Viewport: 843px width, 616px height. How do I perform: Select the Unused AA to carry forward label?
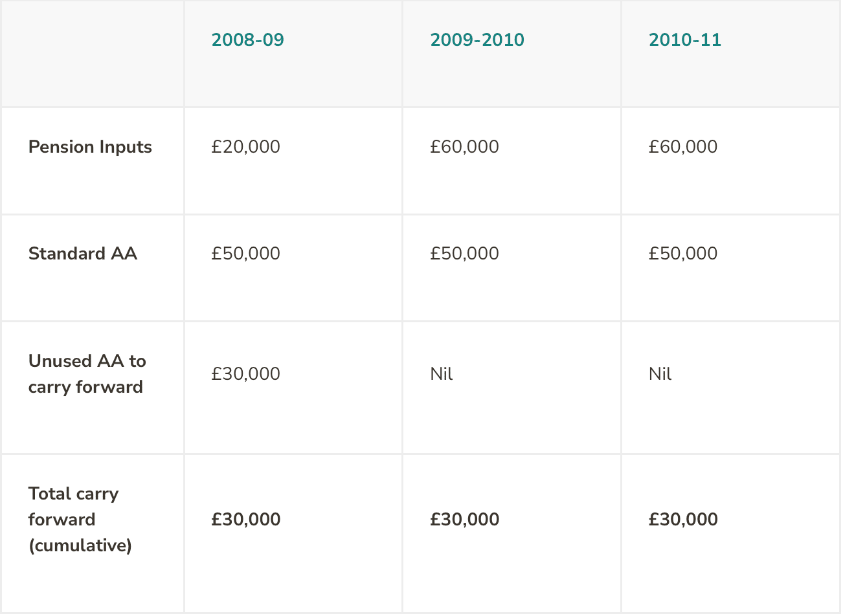87,374
